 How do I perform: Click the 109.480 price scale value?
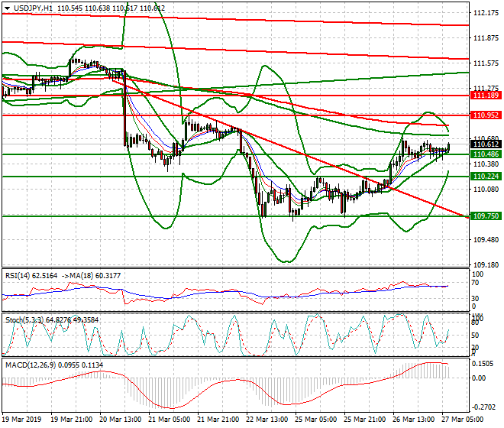coord(486,240)
